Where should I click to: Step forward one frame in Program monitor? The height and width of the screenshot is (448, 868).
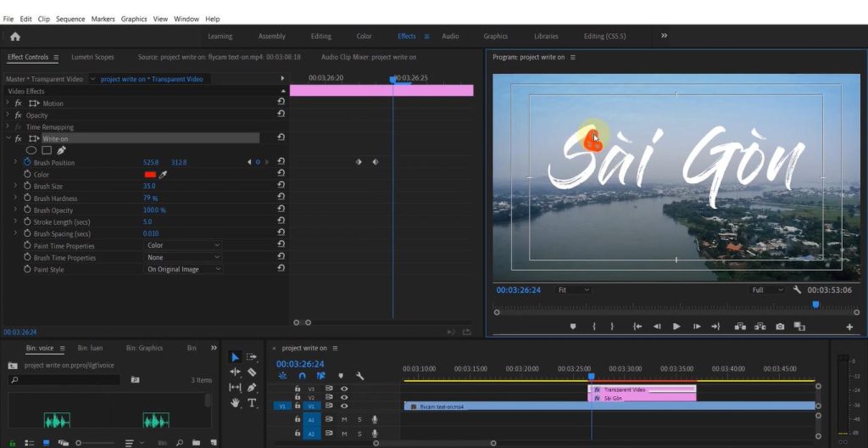(697, 327)
